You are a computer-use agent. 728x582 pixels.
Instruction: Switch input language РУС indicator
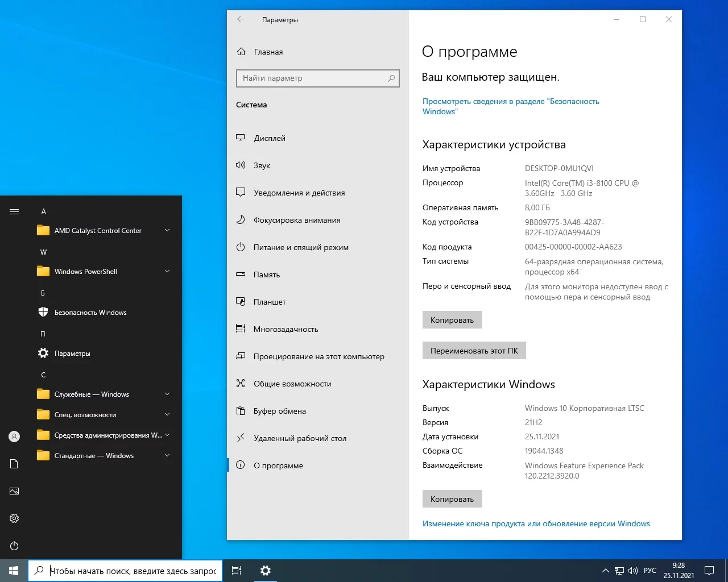650,571
